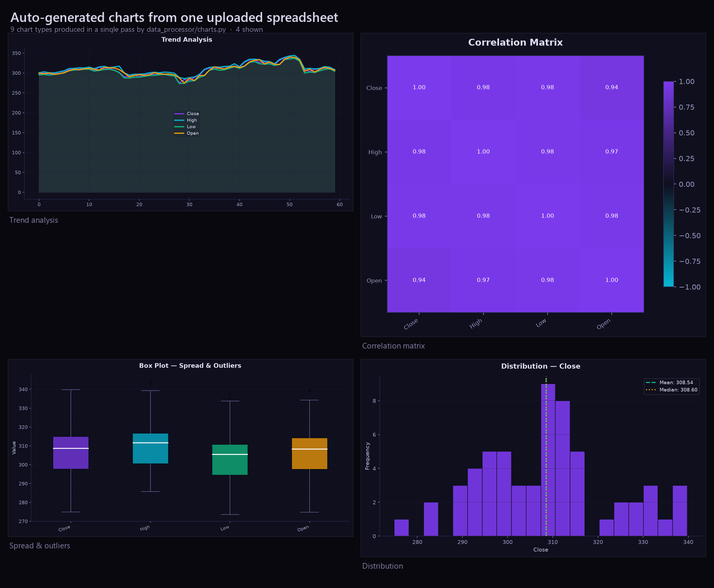
Task: Select the Close entry in the trend legend
Action: click(187, 114)
